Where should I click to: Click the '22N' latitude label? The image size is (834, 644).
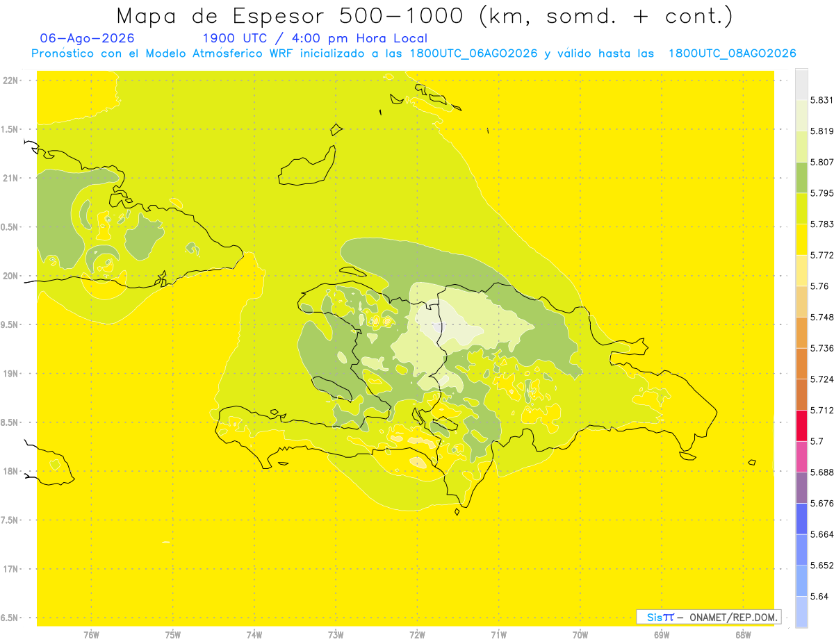[x=12, y=80]
